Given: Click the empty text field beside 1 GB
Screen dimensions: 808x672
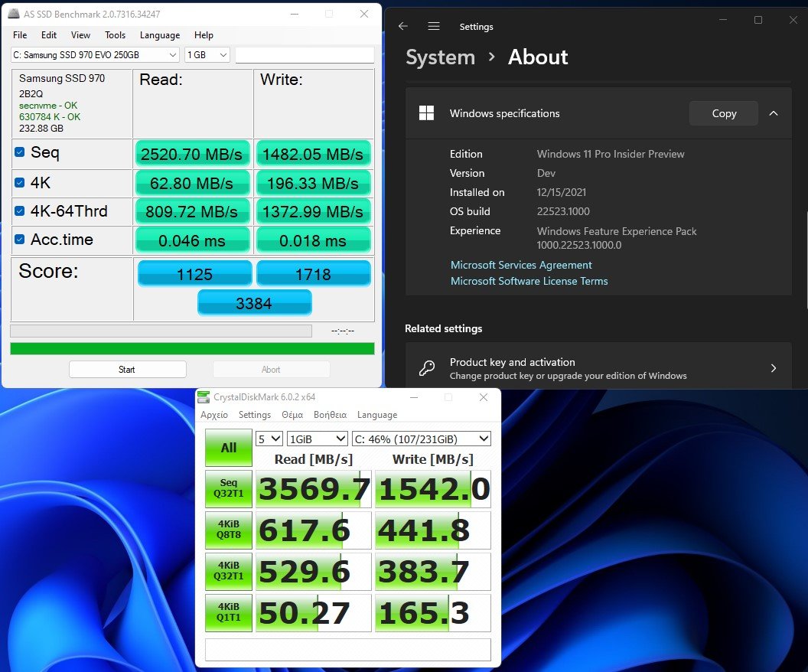Looking at the screenshot, I should click(305, 54).
